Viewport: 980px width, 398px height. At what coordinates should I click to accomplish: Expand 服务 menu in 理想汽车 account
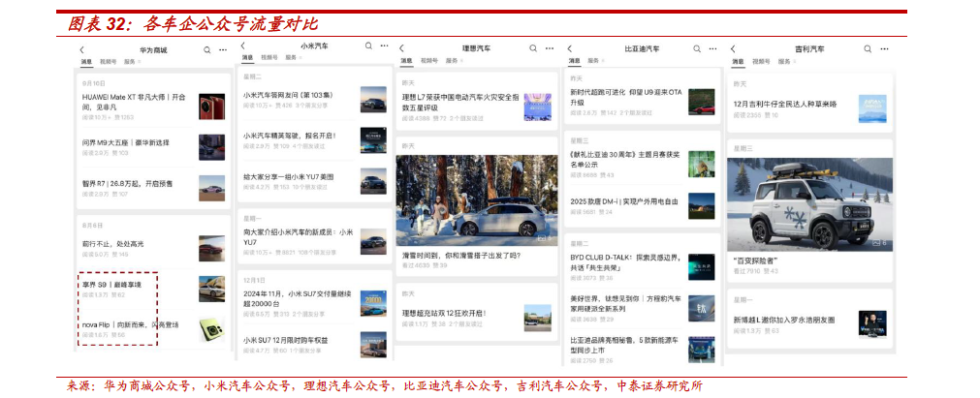click(453, 60)
